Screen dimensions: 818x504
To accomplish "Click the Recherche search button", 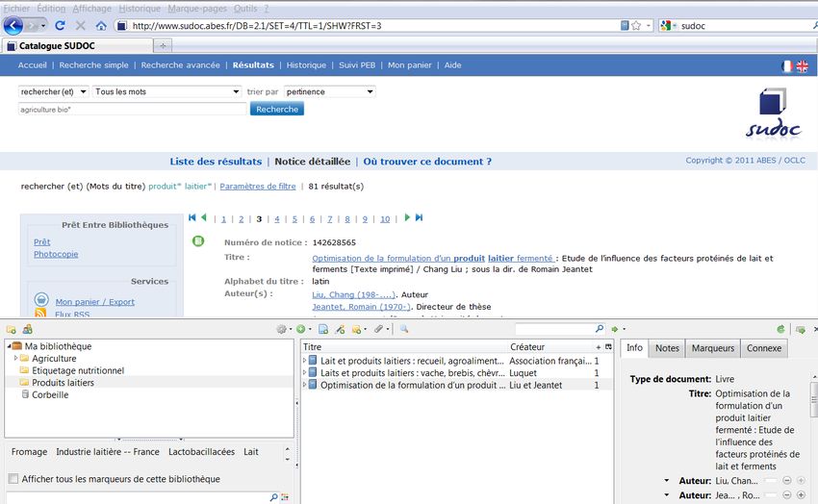I will pyautogui.click(x=277, y=109).
